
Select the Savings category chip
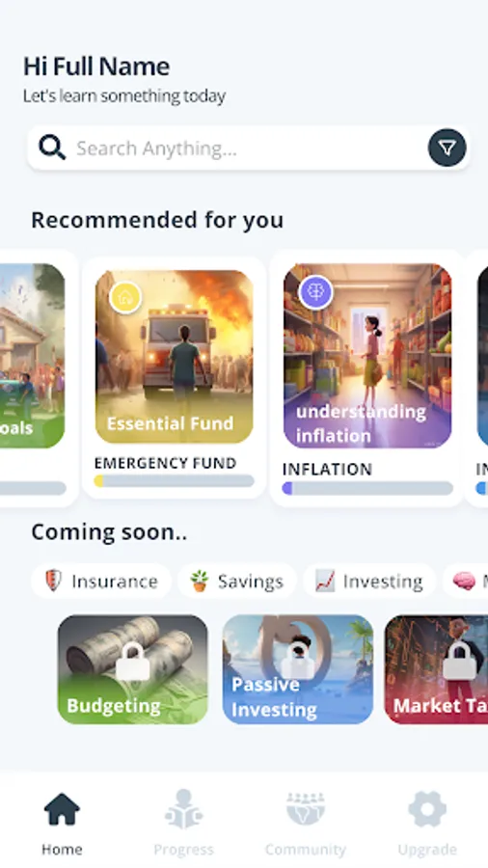[237, 582]
